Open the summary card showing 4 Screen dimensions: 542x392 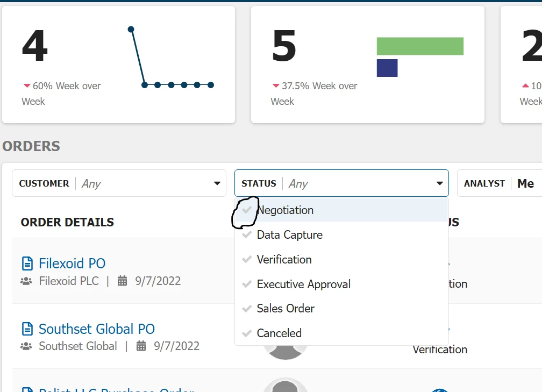click(118, 65)
